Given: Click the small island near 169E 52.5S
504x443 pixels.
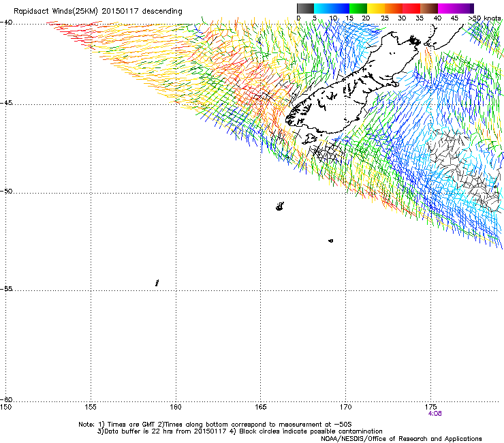Looking at the screenshot, I should point(331,241).
